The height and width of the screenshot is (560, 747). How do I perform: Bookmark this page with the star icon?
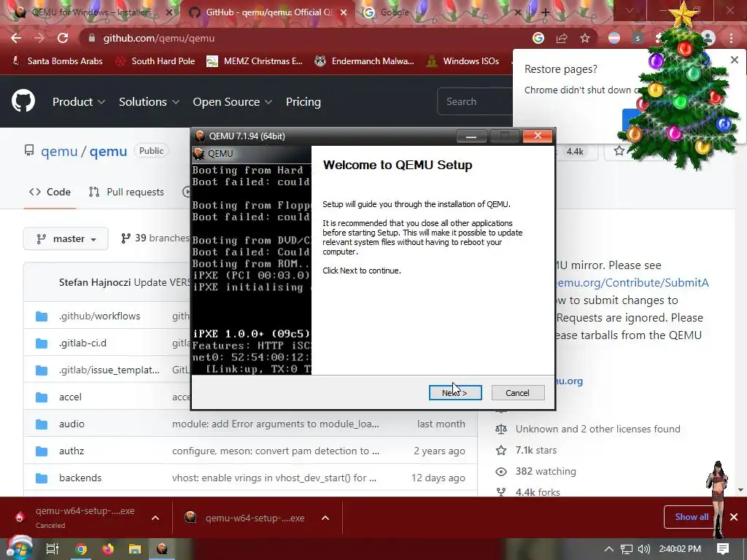click(585, 38)
